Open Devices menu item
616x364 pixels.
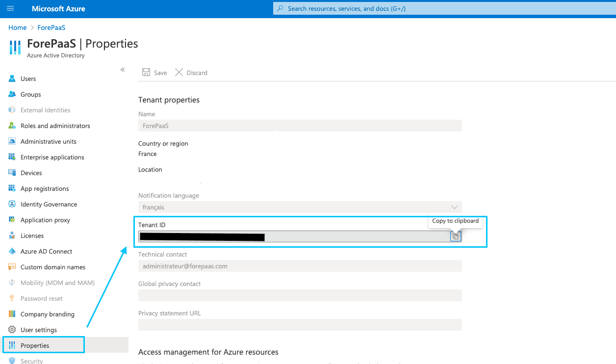click(x=31, y=173)
